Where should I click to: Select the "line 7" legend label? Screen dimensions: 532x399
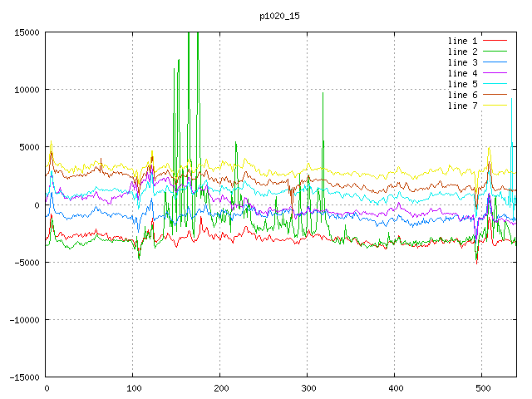462,106
